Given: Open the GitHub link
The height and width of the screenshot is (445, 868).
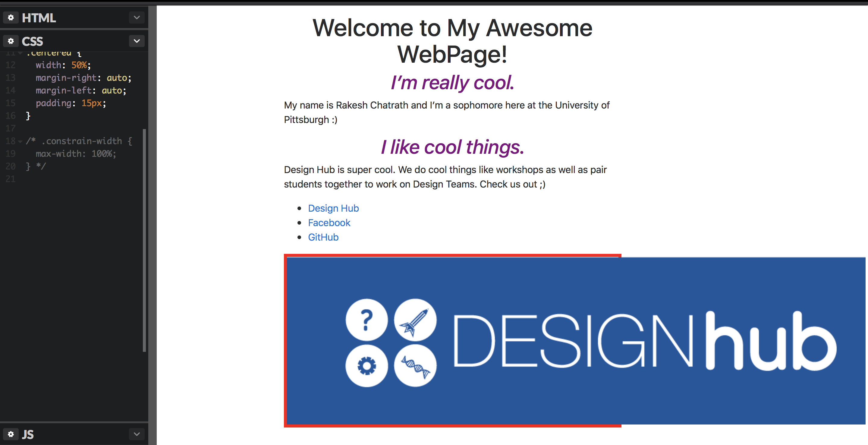Looking at the screenshot, I should (x=323, y=237).
